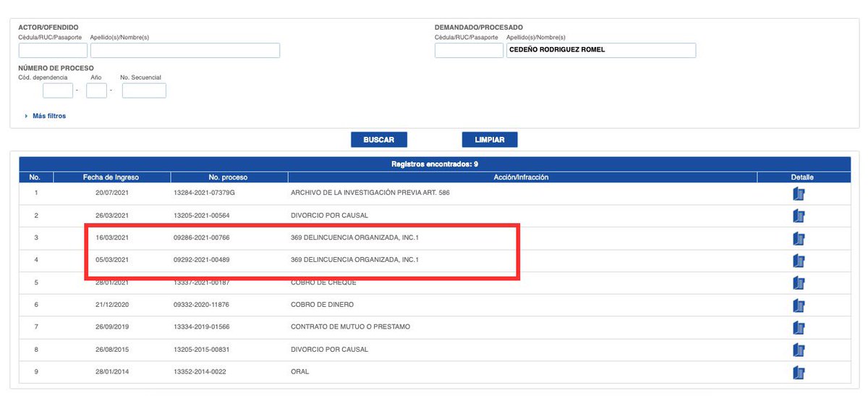Open detail icon for CONTRATO DE MUTUO row
Viewport: 868px width, 396px height.
coord(799,328)
